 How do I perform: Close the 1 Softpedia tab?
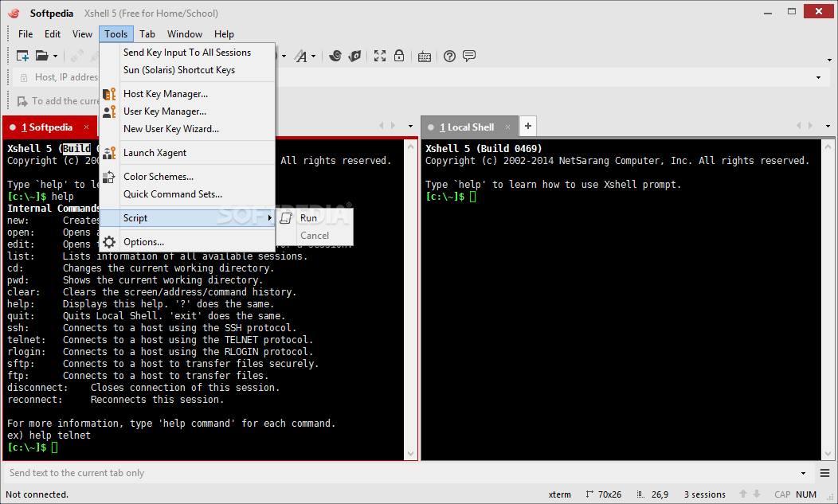pos(86,127)
